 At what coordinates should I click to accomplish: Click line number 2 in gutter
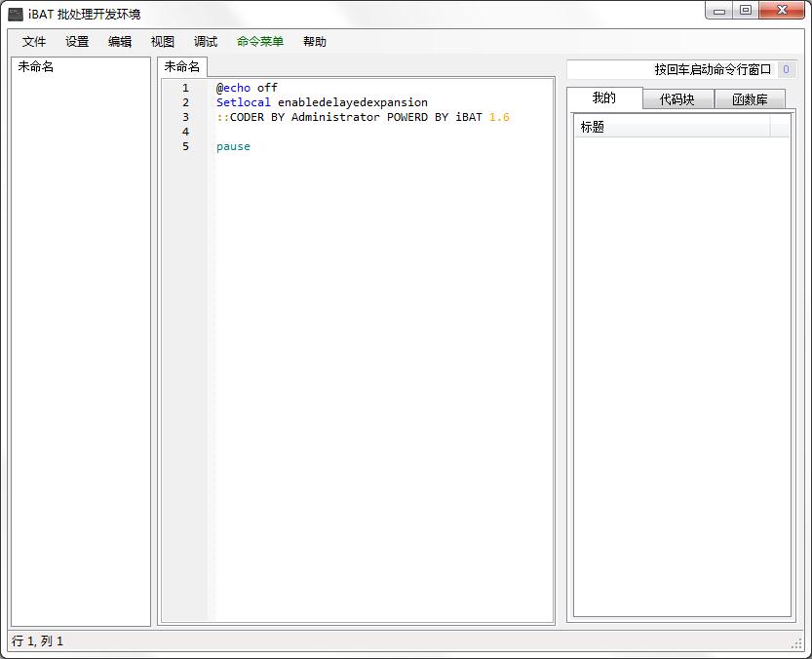185,102
